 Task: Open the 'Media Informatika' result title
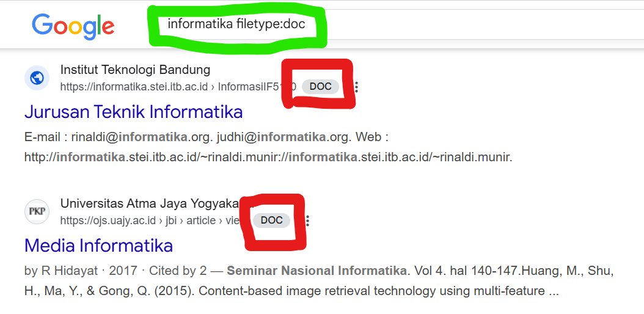click(x=98, y=246)
